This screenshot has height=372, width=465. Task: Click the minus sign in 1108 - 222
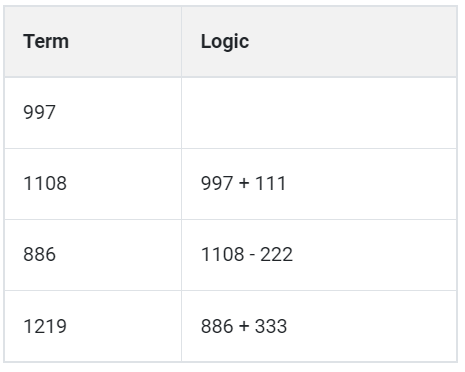click(x=252, y=255)
